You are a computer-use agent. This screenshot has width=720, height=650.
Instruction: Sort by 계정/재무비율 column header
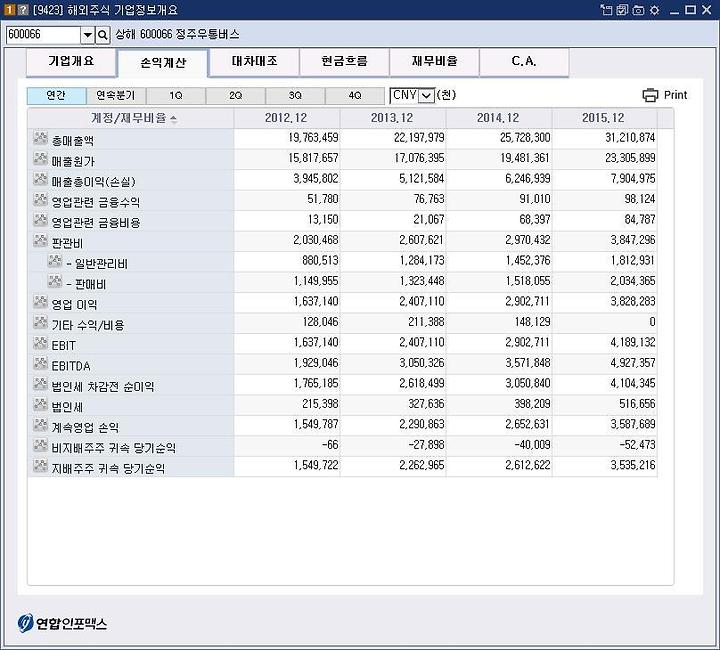point(131,118)
